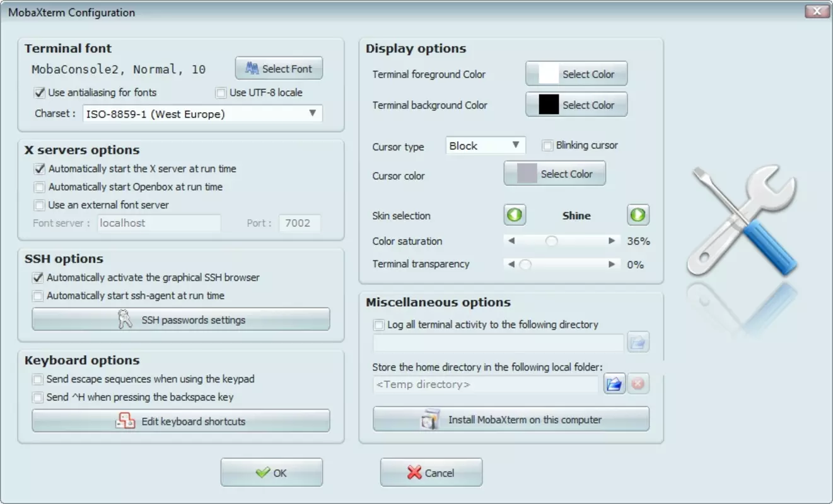Image resolution: width=833 pixels, height=504 pixels.
Task: Close the MobaXterm Configuration window
Action: [x=817, y=11]
